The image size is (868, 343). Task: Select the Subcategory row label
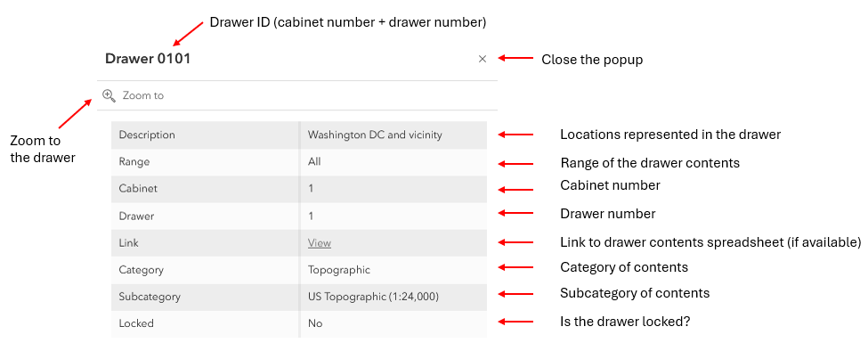pos(206,297)
